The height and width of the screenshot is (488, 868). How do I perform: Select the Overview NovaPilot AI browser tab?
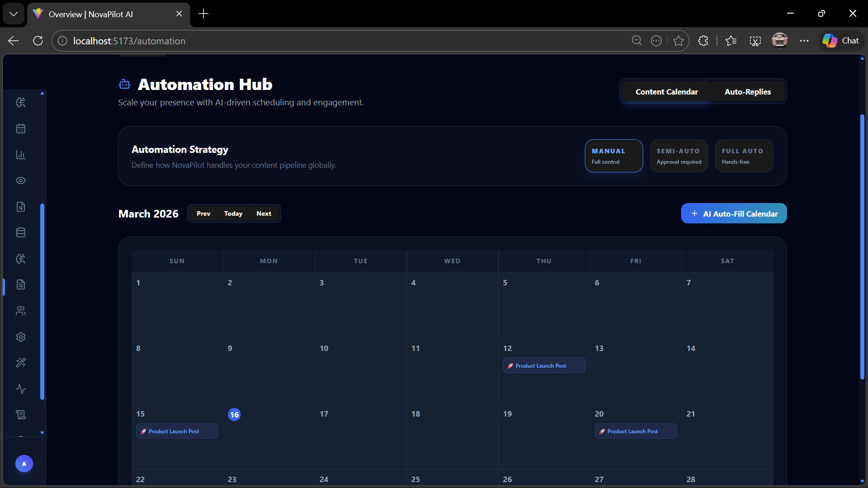109,14
